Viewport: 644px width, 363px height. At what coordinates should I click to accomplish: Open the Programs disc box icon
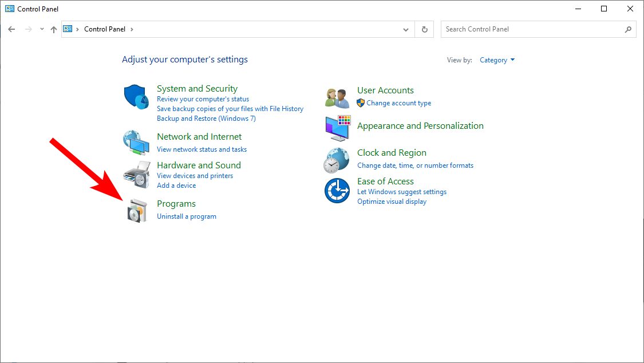[137, 211]
